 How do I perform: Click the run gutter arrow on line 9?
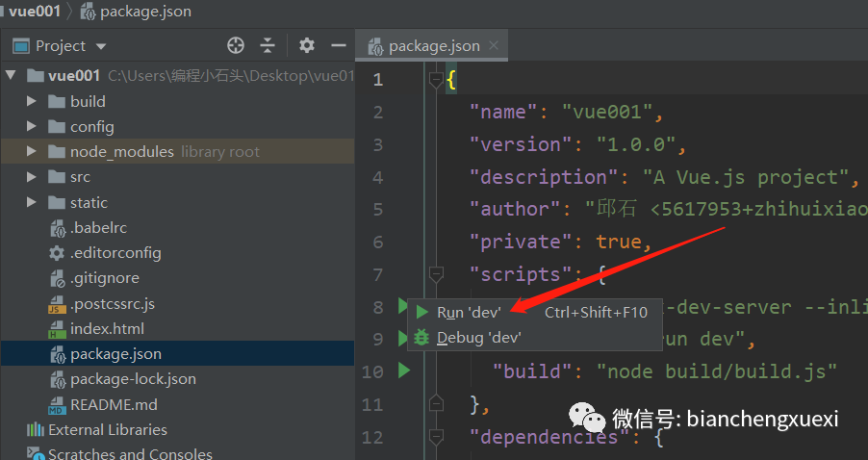(402, 338)
